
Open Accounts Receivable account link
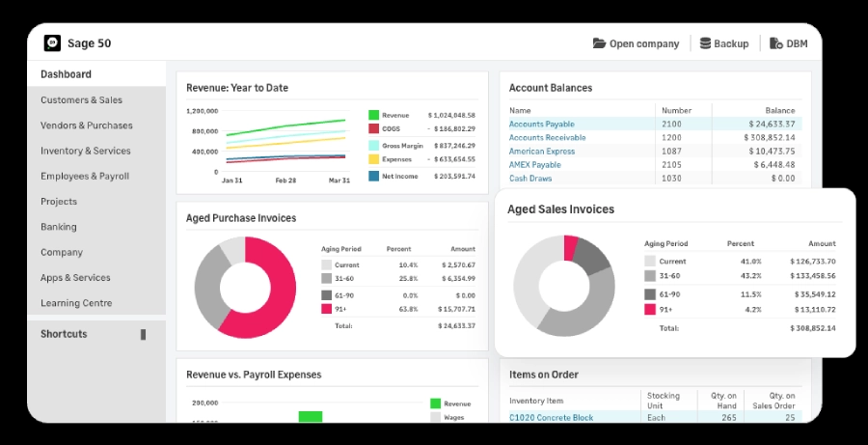pos(548,137)
